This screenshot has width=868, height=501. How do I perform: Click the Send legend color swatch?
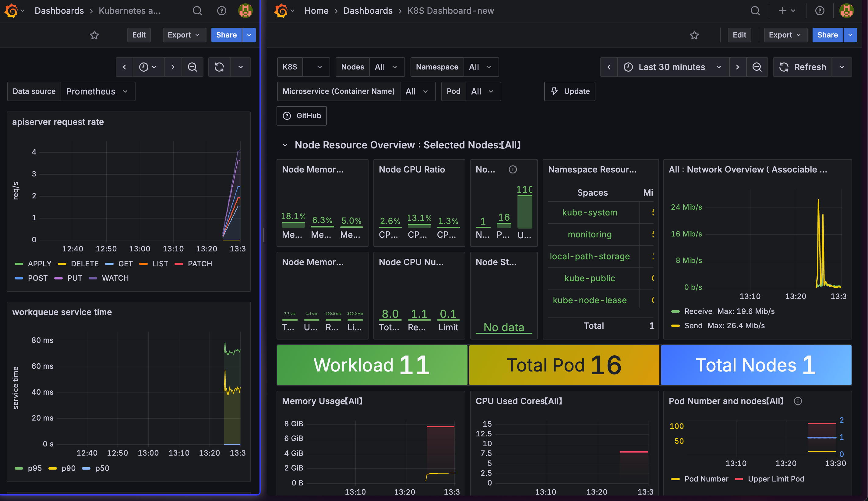click(675, 326)
